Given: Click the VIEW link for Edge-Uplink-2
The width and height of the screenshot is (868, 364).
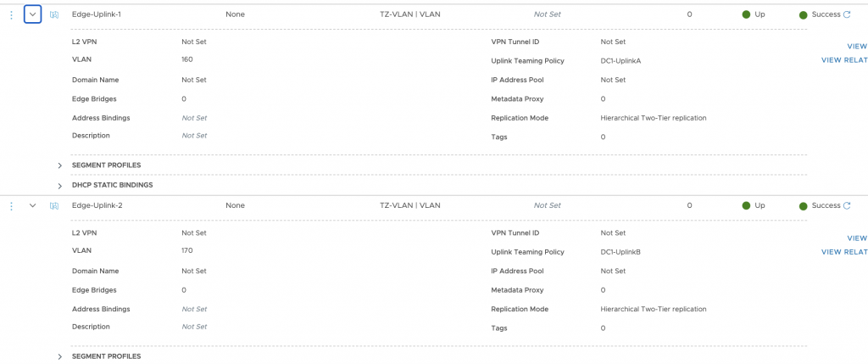Looking at the screenshot, I should (x=857, y=238).
